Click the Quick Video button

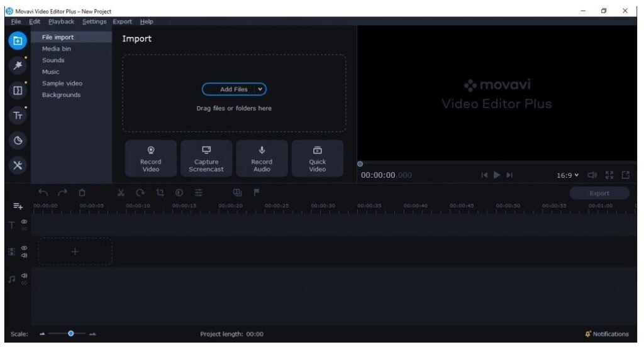coord(318,158)
